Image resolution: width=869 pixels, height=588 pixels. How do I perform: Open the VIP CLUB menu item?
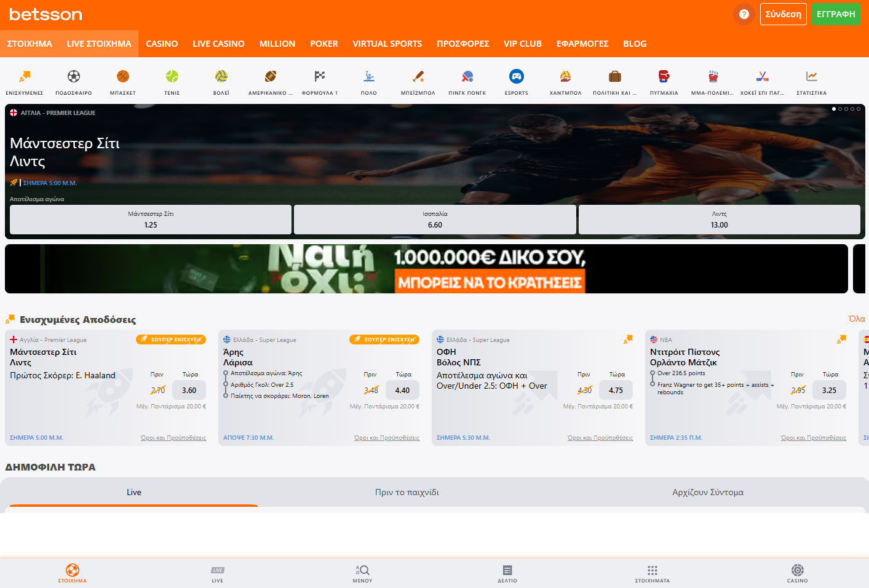pyautogui.click(x=522, y=44)
